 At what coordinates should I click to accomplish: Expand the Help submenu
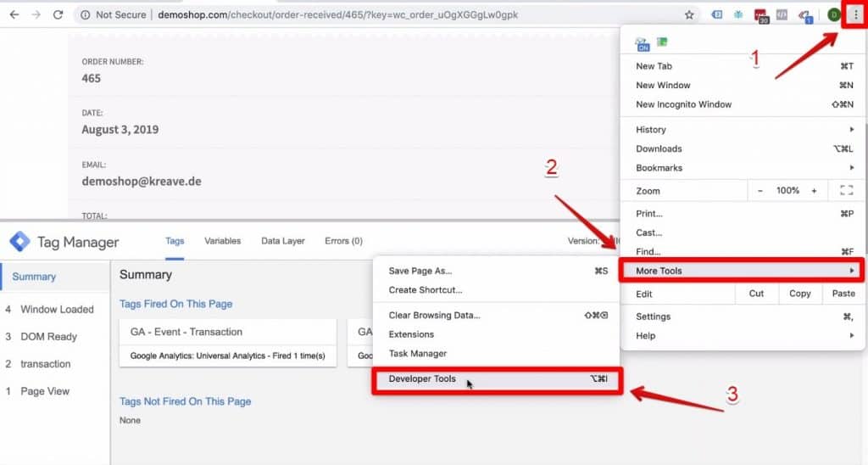click(742, 336)
